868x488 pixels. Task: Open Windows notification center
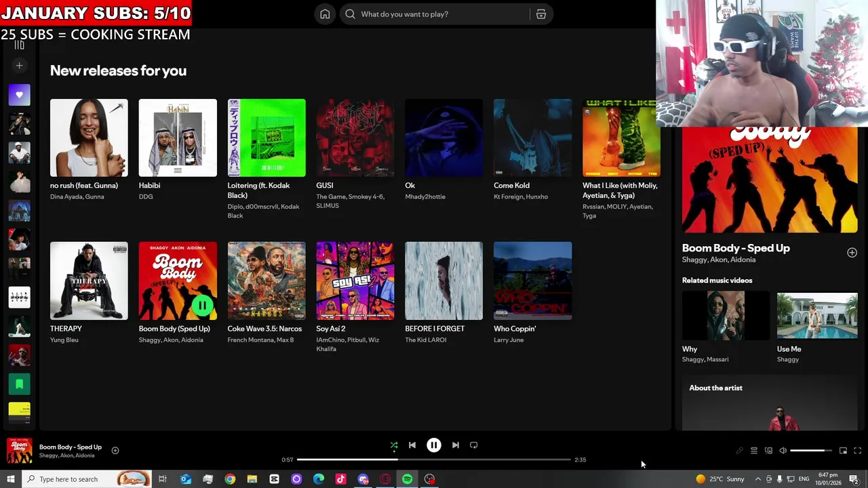(854, 479)
